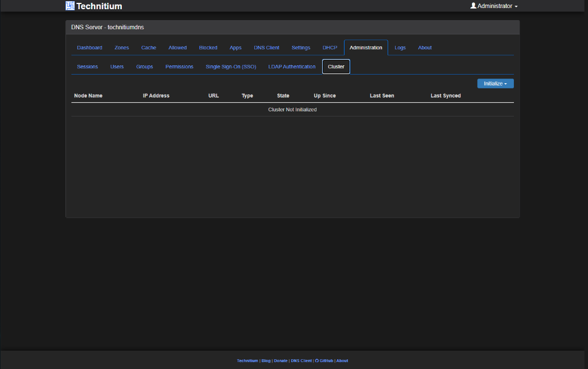This screenshot has height=369, width=588.
Task: Open the Logs tab
Action: coord(400,48)
